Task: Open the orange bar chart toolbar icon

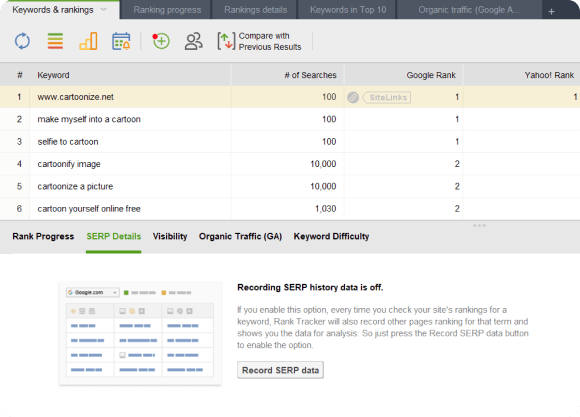Action: tap(88, 41)
